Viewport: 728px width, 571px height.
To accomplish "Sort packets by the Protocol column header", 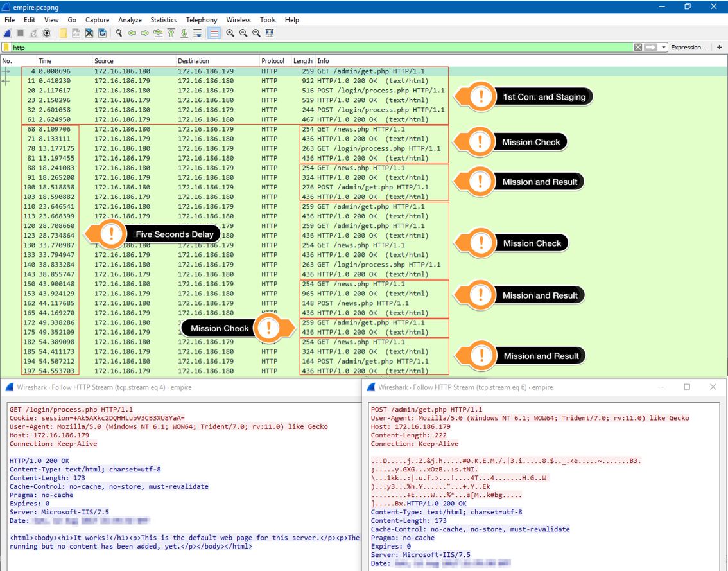I will coord(273,61).
